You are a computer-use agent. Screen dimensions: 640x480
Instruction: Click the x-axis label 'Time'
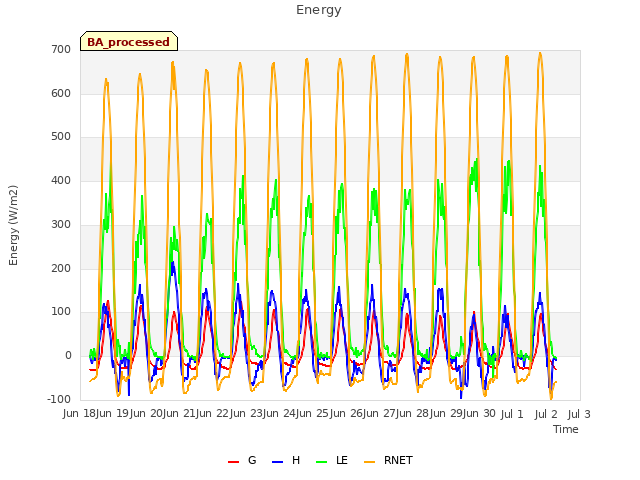click(x=566, y=429)
